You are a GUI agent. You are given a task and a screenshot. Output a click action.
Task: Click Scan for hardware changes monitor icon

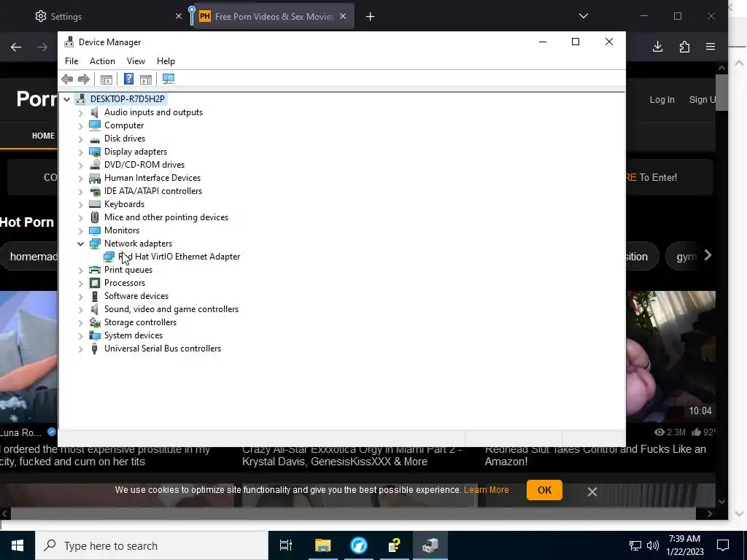click(169, 79)
